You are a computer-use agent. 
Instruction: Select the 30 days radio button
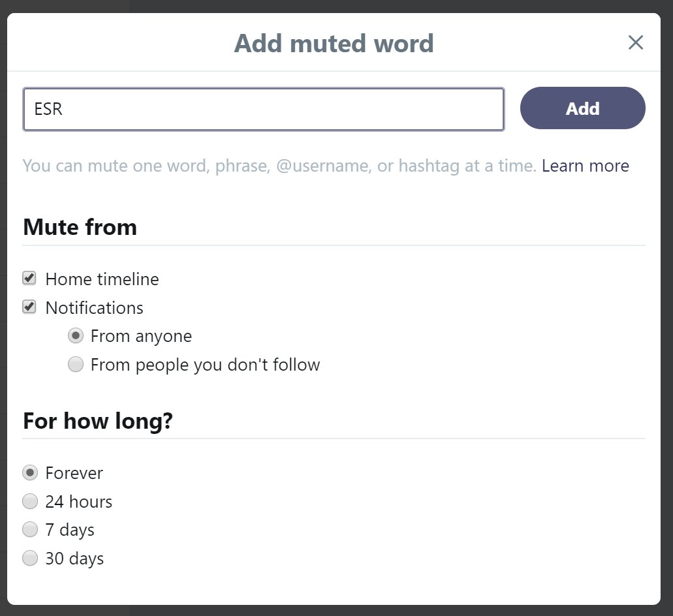point(30,558)
